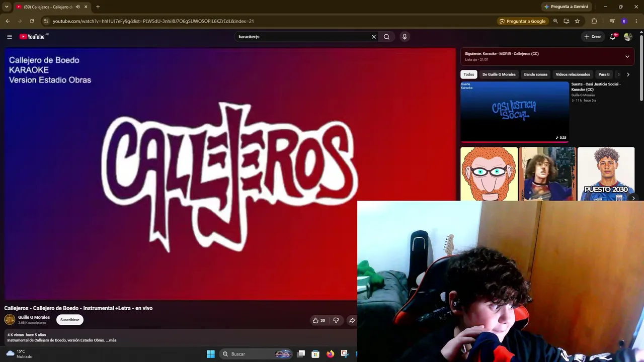Click the video title 'Callejeros - Callejero de Boedo'

[x=78, y=308]
